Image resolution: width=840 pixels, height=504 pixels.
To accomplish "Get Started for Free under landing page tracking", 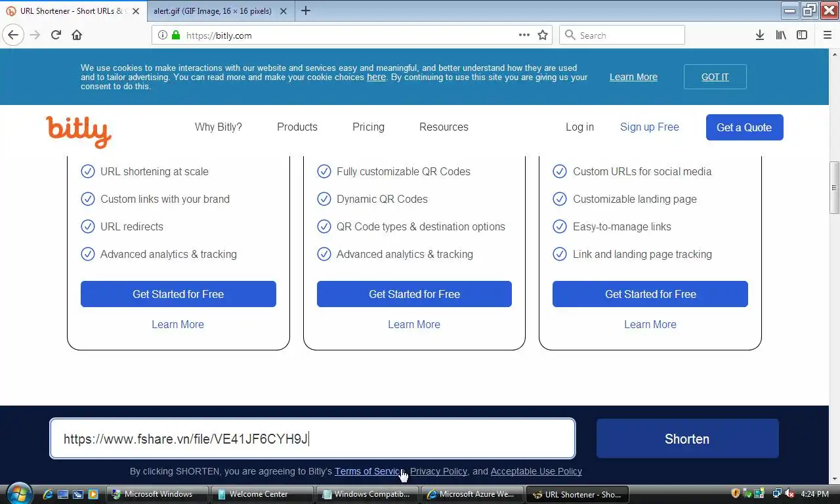I will pos(650,294).
